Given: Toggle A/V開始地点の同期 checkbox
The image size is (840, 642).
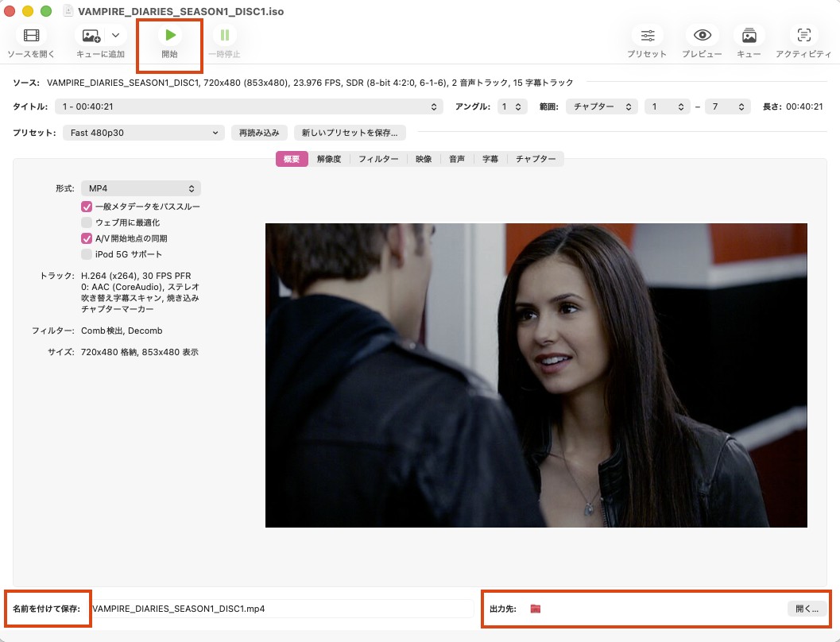Looking at the screenshot, I should point(87,238).
